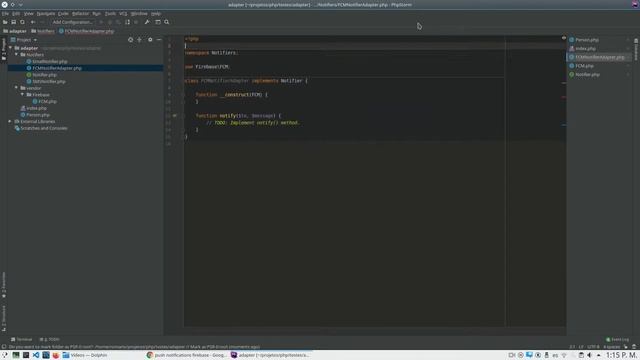Open index.php in the editor tab list
Screen dimensions: 640x360
(583, 48)
